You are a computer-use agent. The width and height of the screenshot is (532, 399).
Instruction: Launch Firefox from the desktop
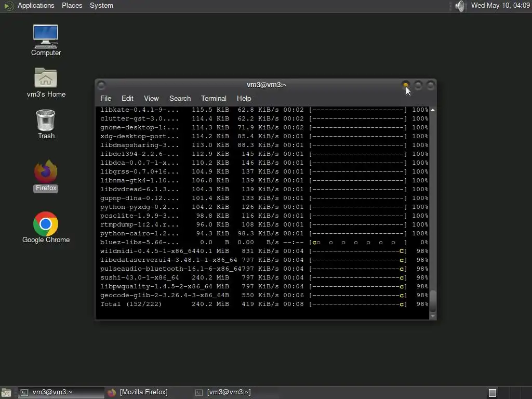[46, 176]
